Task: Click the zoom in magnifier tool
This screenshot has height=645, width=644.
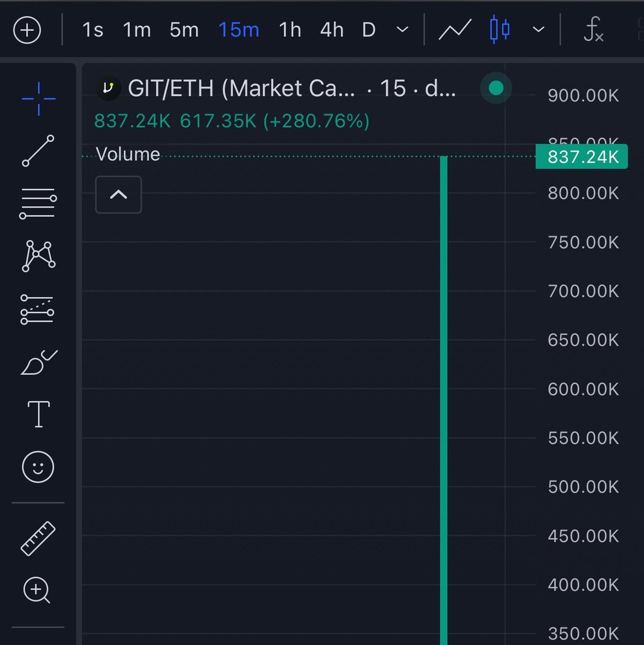Action: point(37,590)
